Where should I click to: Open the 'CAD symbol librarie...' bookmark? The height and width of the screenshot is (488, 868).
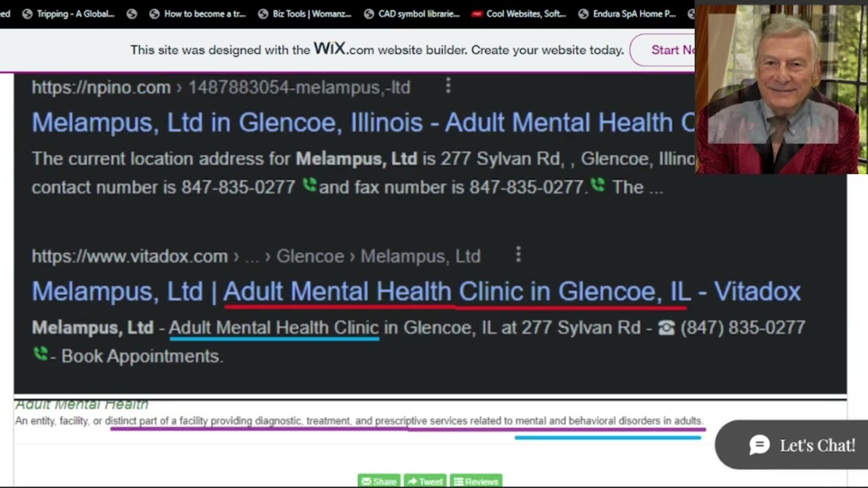411,14
